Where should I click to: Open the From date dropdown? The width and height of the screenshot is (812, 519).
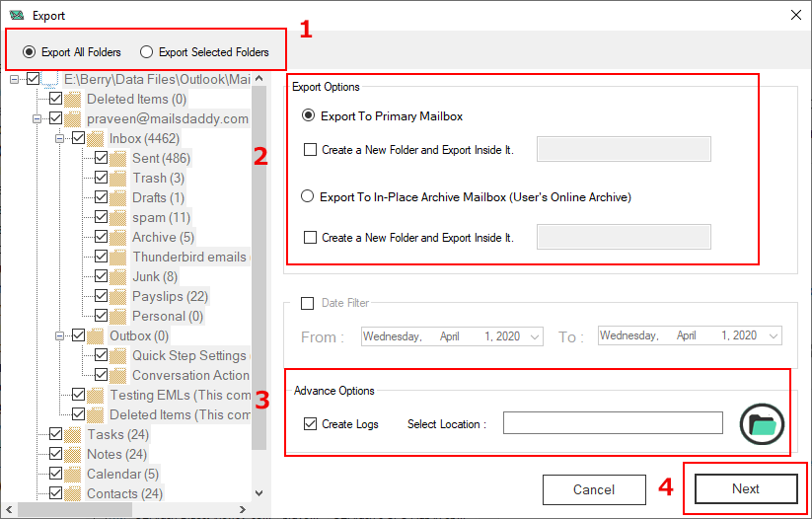point(535,336)
